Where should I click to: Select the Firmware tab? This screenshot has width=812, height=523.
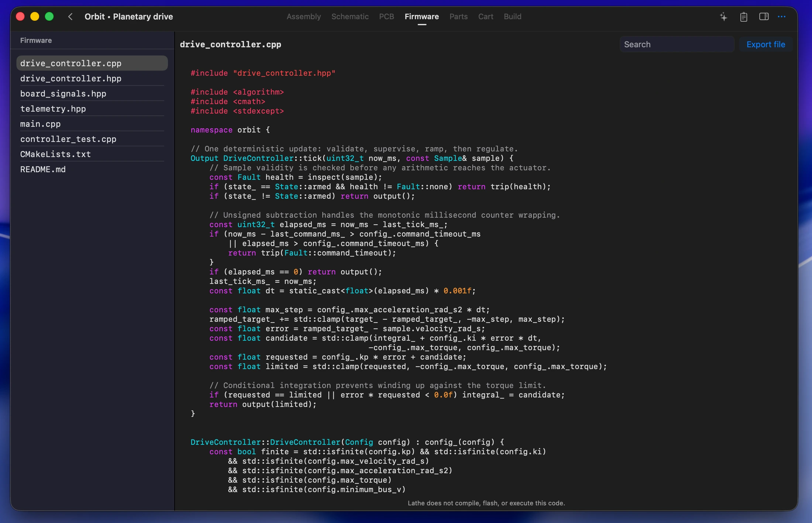pyautogui.click(x=422, y=17)
